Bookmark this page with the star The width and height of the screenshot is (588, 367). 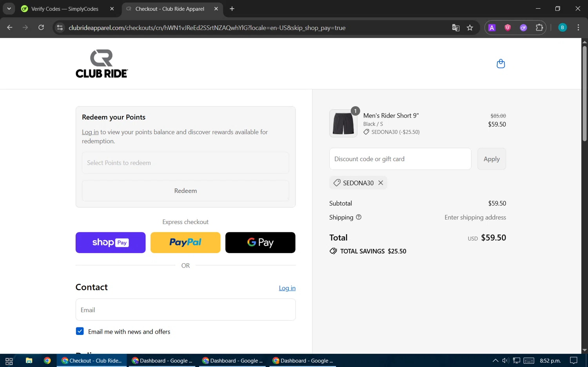[470, 27]
